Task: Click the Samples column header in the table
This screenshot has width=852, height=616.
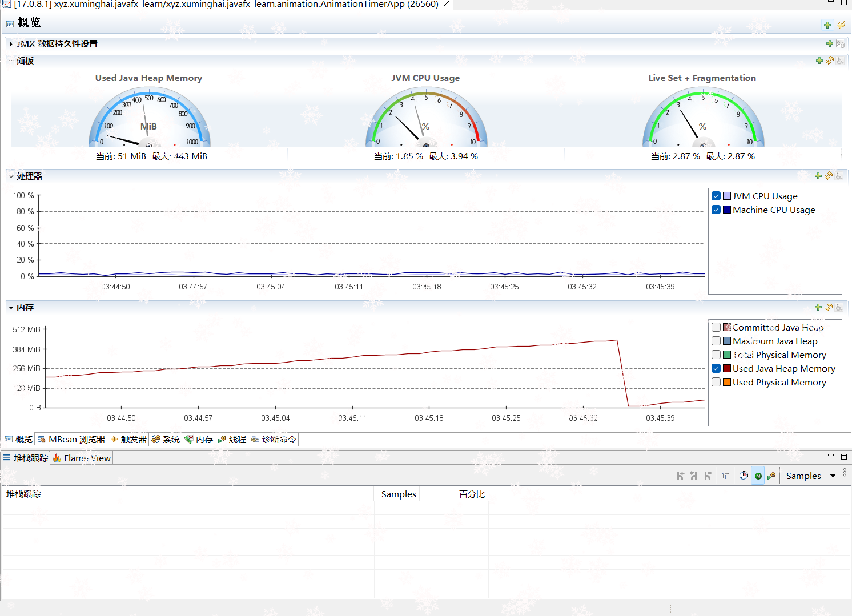Action: coord(399,494)
